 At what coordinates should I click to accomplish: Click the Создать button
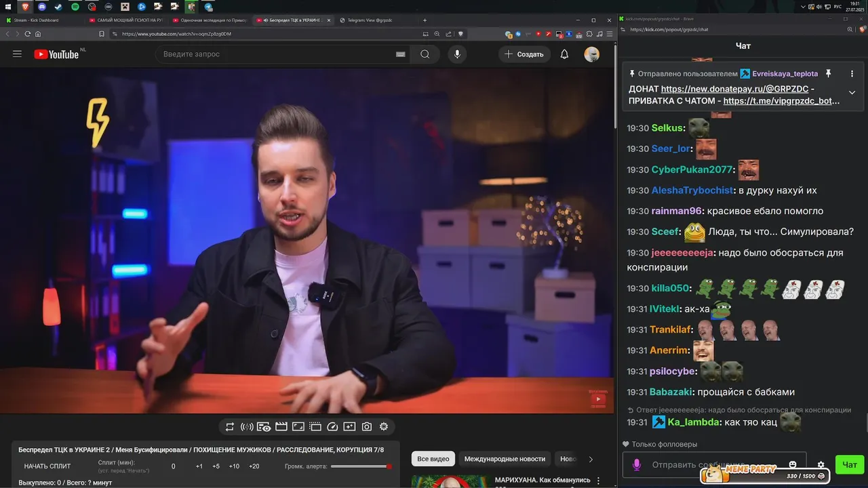tap(524, 54)
